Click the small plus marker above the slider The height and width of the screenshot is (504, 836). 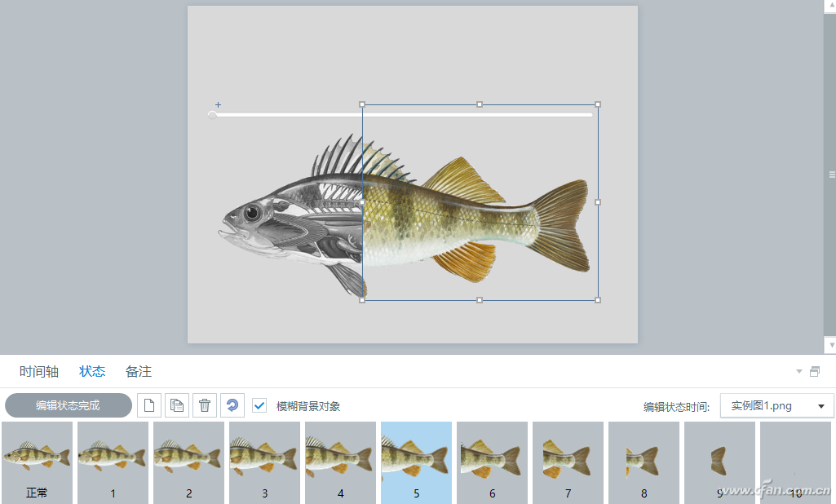(x=218, y=105)
